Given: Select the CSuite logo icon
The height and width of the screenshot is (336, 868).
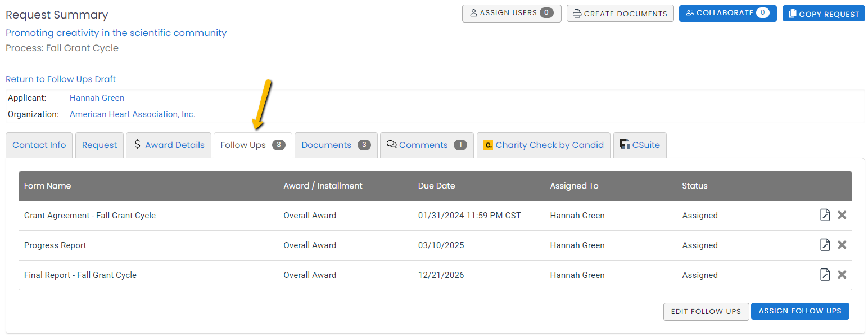Looking at the screenshot, I should tap(625, 144).
